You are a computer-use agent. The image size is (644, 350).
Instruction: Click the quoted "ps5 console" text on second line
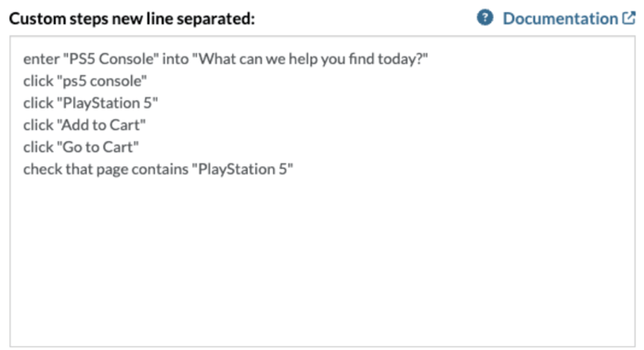pos(102,81)
